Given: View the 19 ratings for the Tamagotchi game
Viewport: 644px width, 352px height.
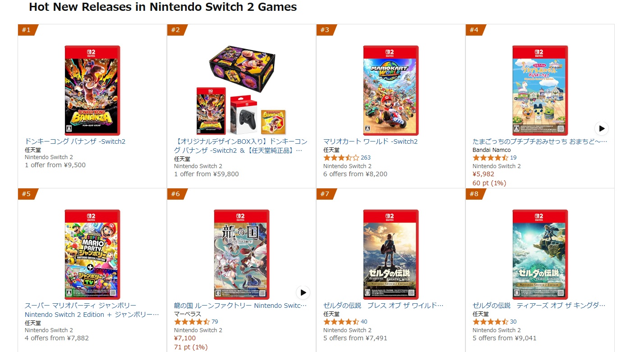Looking at the screenshot, I should tap(513, 158).
